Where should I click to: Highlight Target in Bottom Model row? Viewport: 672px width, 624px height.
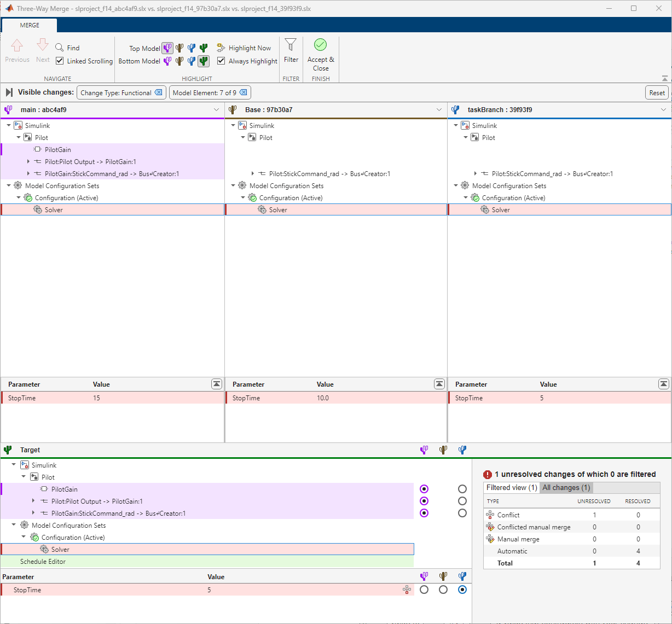tap(204, 61)
